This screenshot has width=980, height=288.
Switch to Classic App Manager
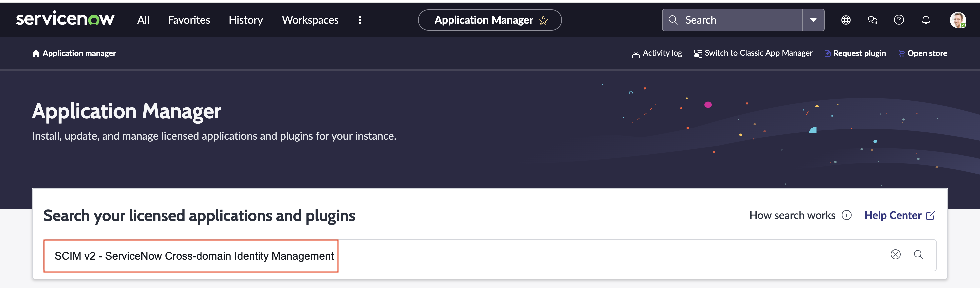click(753, 53)
